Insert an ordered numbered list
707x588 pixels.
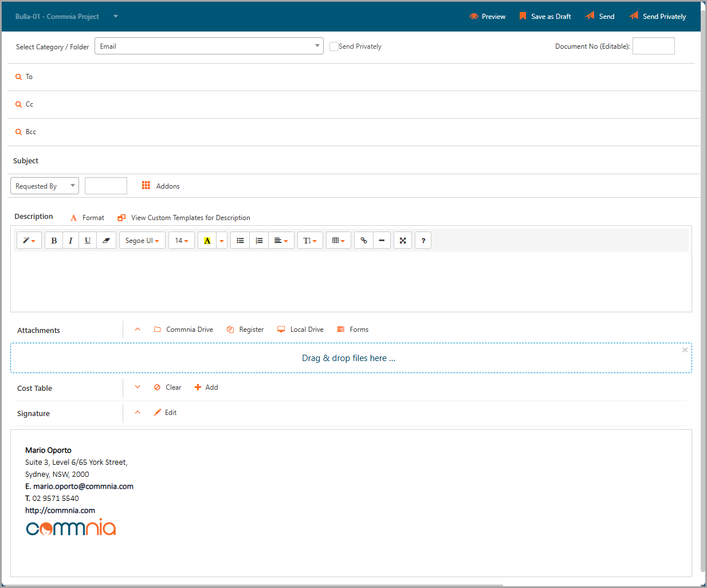(x=259, y=241)
